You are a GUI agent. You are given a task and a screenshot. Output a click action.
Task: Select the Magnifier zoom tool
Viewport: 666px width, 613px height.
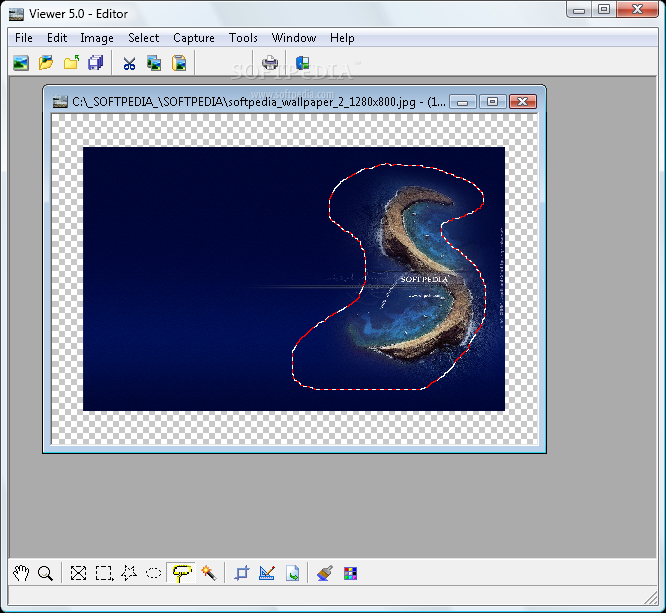[45, 573]
